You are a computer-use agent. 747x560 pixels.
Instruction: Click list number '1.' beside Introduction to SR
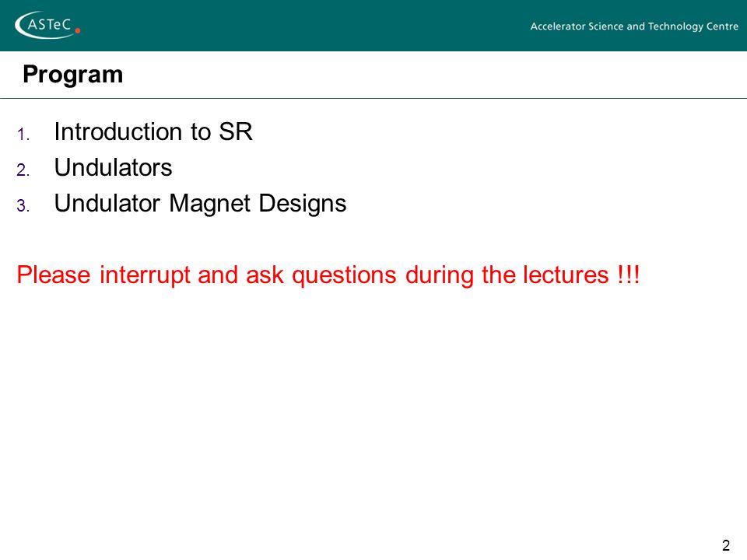23,135
